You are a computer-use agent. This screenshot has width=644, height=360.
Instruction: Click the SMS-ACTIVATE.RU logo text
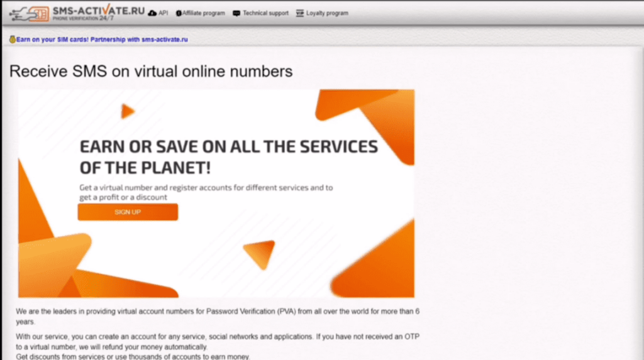tap(99, 9)
